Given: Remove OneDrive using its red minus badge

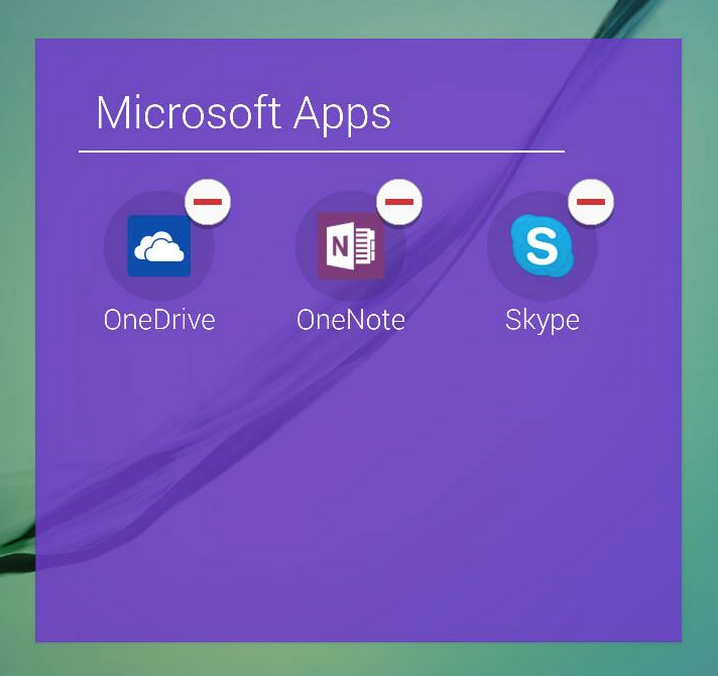Looking at the screenshot, I should (208, 202).
